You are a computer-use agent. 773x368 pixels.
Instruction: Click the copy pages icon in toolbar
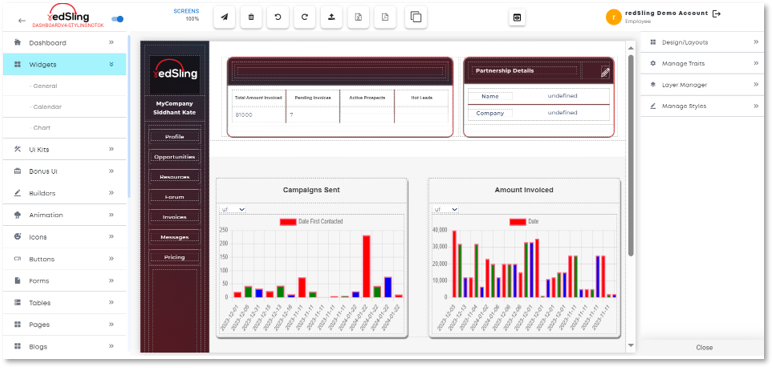tap(416, 17)
